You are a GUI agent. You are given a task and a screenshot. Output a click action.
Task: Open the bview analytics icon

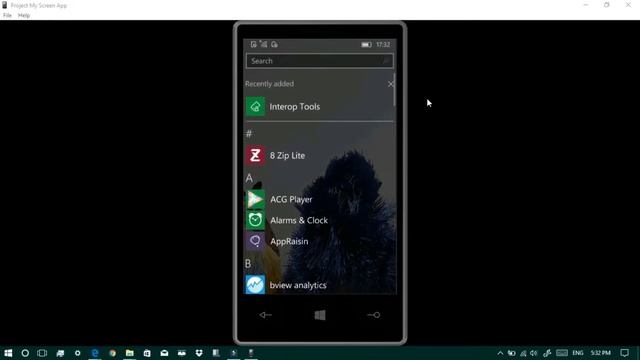point(255,284)
